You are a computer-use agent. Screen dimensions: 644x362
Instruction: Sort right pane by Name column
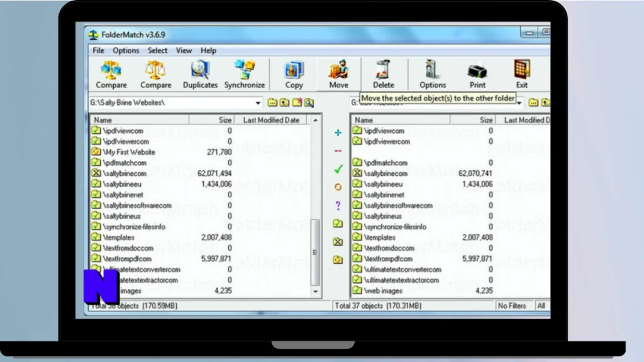[x=401, y=120]
